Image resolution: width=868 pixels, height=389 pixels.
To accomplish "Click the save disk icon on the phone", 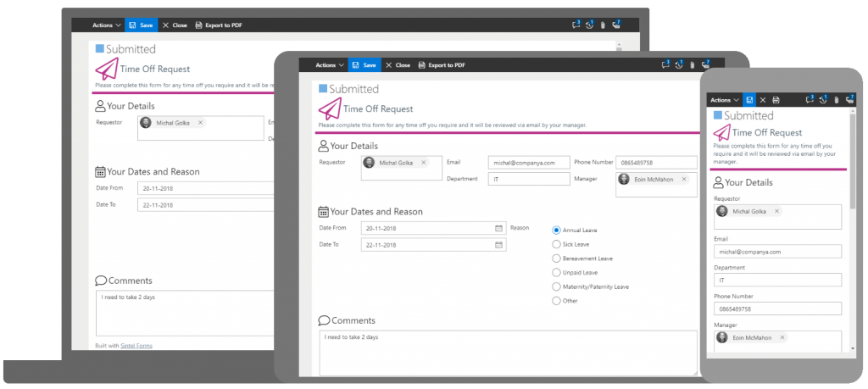I will click(x=750, y=100).
